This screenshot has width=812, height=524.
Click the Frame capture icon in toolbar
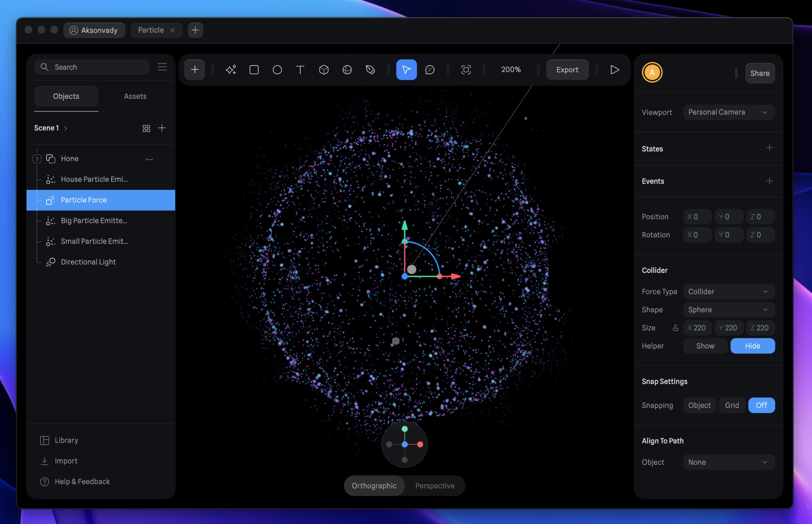(x=466, y=69)
